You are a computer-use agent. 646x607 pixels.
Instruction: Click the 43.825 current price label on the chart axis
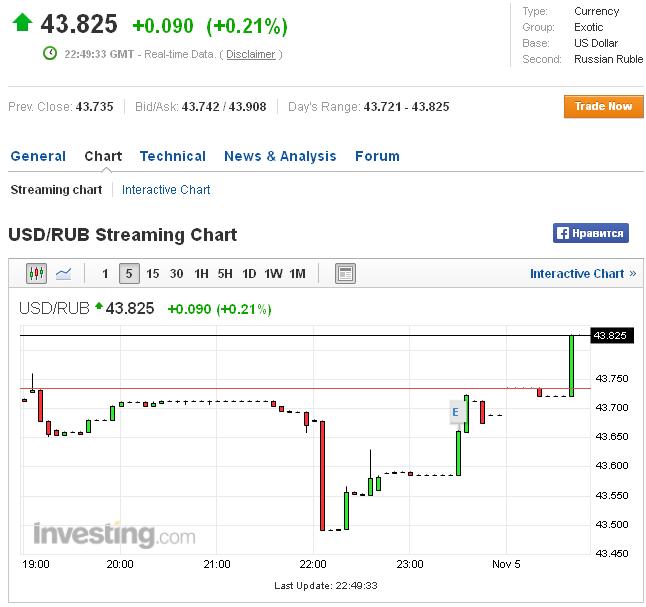[x=612, y=335]
